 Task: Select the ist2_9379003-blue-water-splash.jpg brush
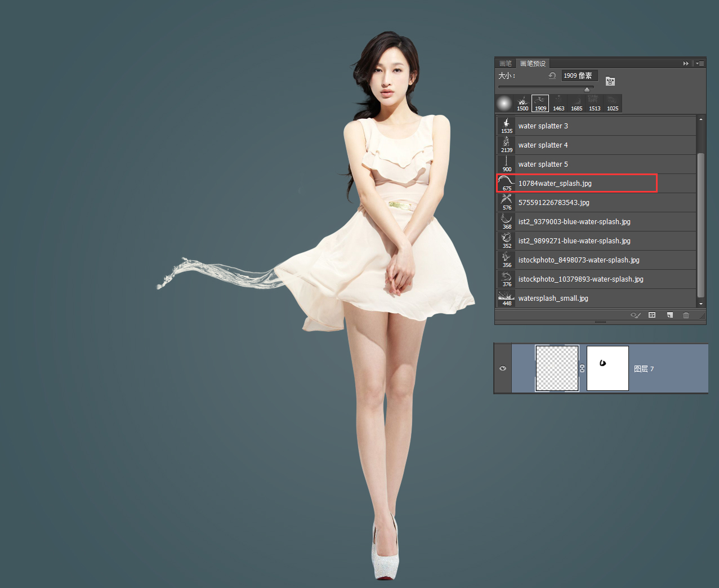(596, 222)
